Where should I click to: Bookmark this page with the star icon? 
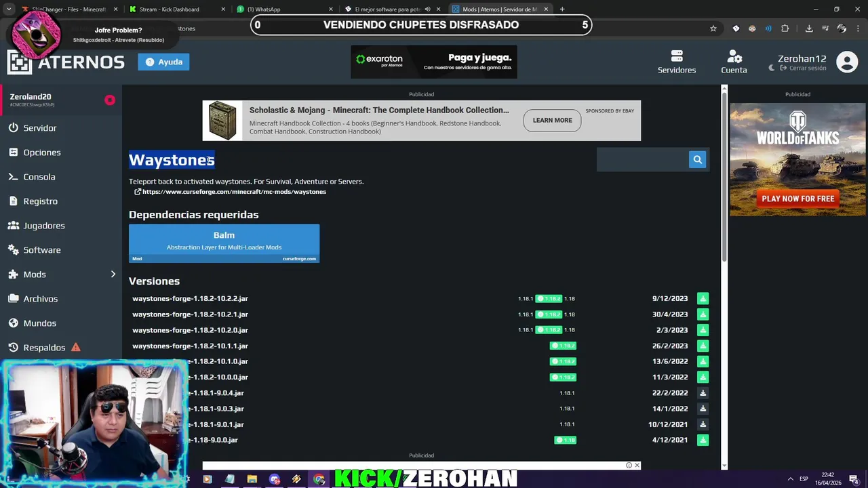click(x=713, y=28)
